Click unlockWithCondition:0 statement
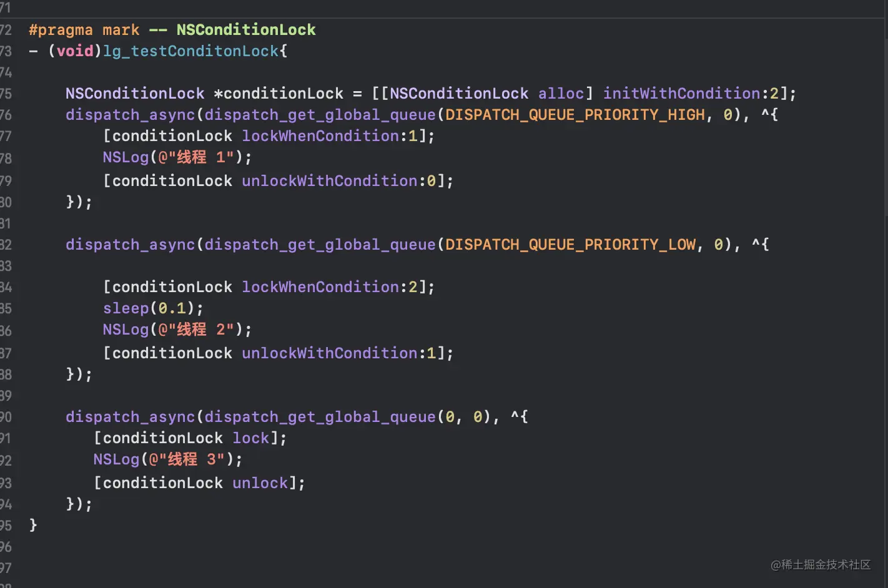 point(279,181)
